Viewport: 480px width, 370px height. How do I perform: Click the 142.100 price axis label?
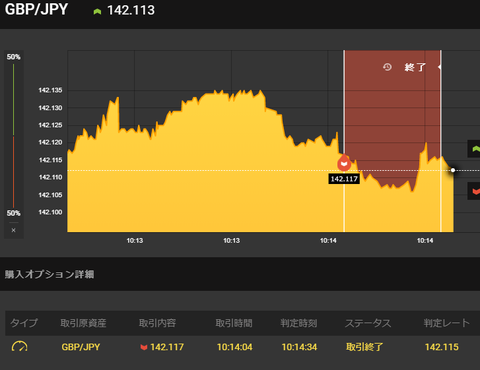[50, 212]
